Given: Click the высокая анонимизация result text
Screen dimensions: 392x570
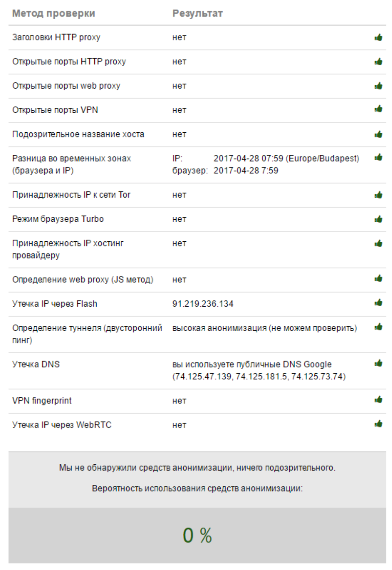Looking at the screenshot, I should (x=264, y=329).
